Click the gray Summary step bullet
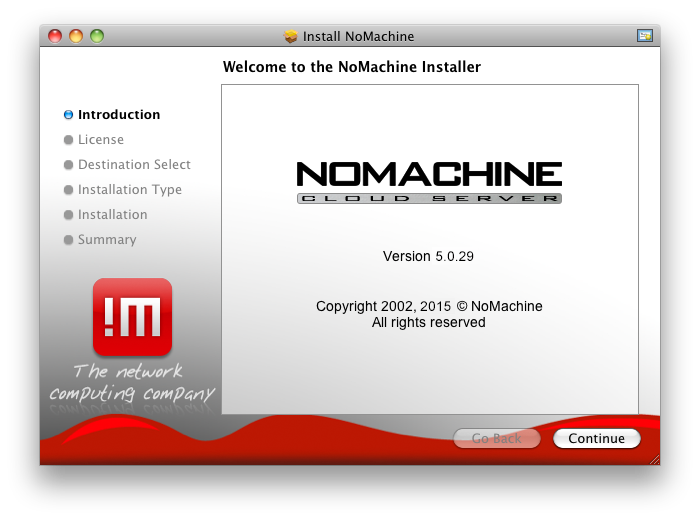700x520 pixels. [68, 240]
